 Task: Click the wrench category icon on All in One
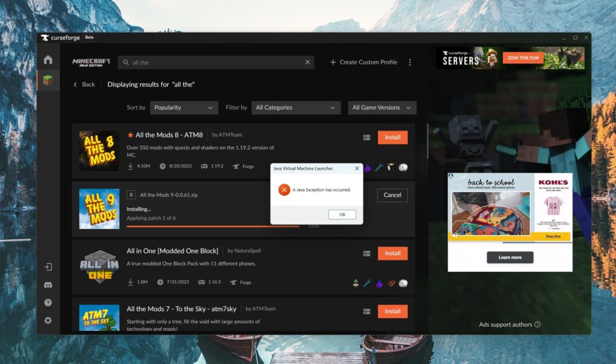[x=368, y=283]
